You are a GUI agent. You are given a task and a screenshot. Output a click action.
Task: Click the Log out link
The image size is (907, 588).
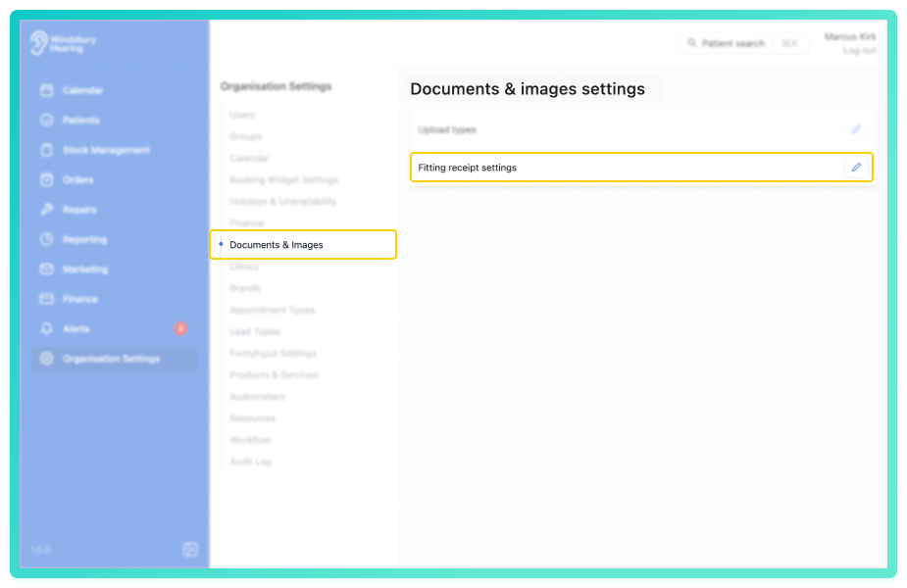(x=860, y=51)
